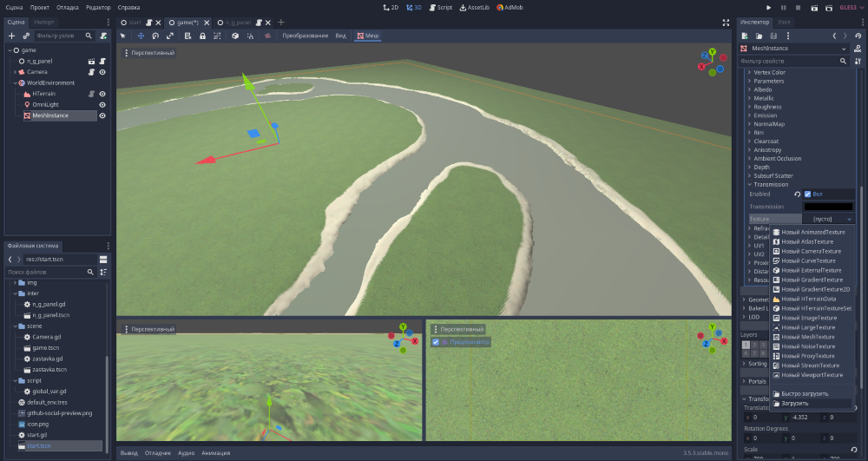Screen dimensions: 868x461
Task: Run the project with the play button
Action: [x=768, y=7]
